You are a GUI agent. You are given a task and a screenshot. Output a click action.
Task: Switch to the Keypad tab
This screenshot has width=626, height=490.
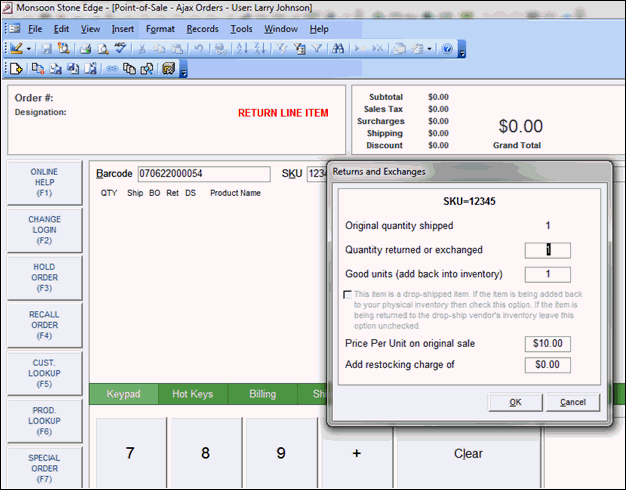123,394
